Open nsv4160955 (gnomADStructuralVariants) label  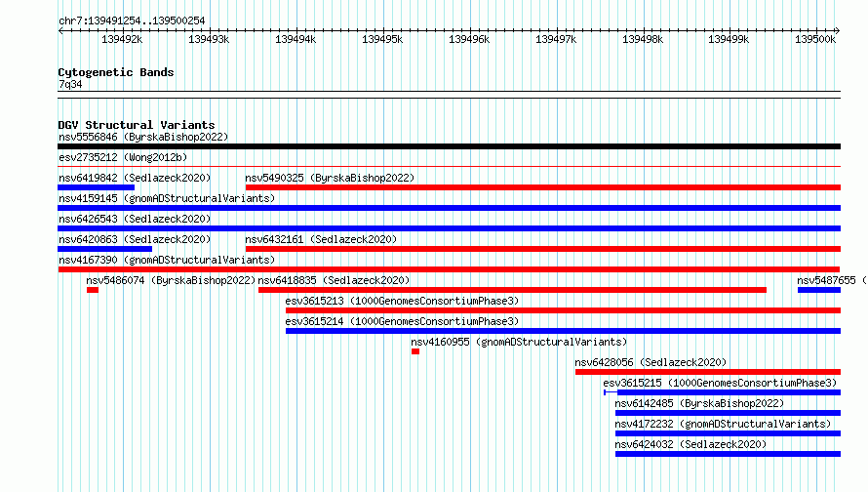coord(519,342)
